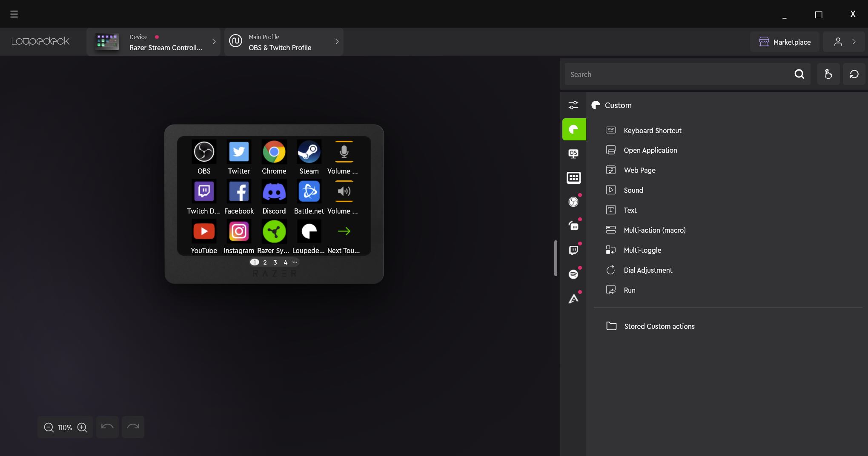The height and width of the screenshot is (456, 868).
Task: Switch to touch page 1
Action: point(255,262)
